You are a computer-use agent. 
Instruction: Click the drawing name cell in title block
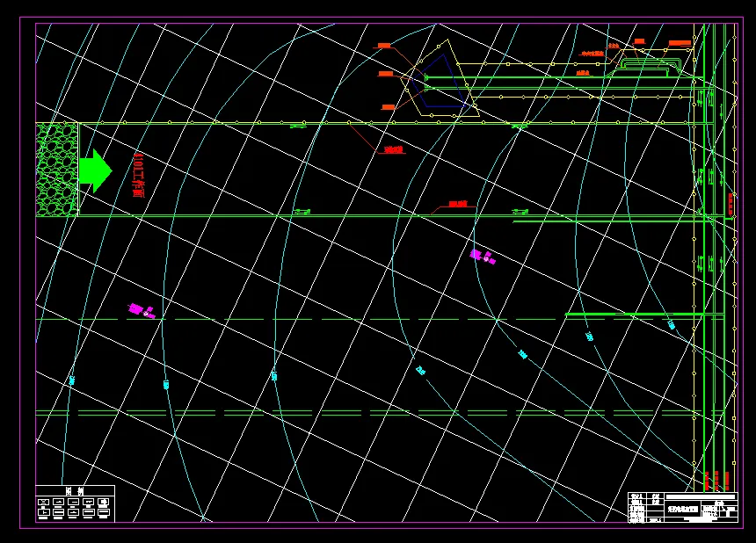click(x=683, y=509)
